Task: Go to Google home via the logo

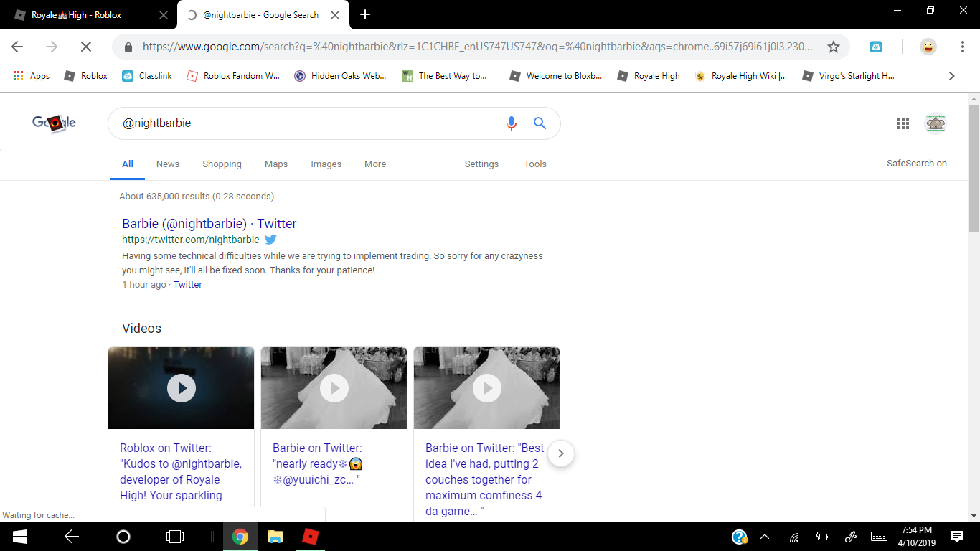Action: click(54, 123)
